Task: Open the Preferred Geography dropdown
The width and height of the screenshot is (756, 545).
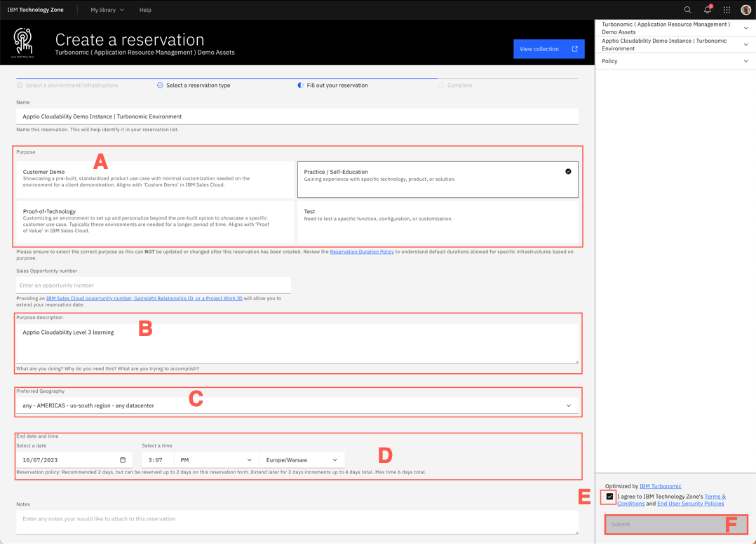Action: point(297,405)
